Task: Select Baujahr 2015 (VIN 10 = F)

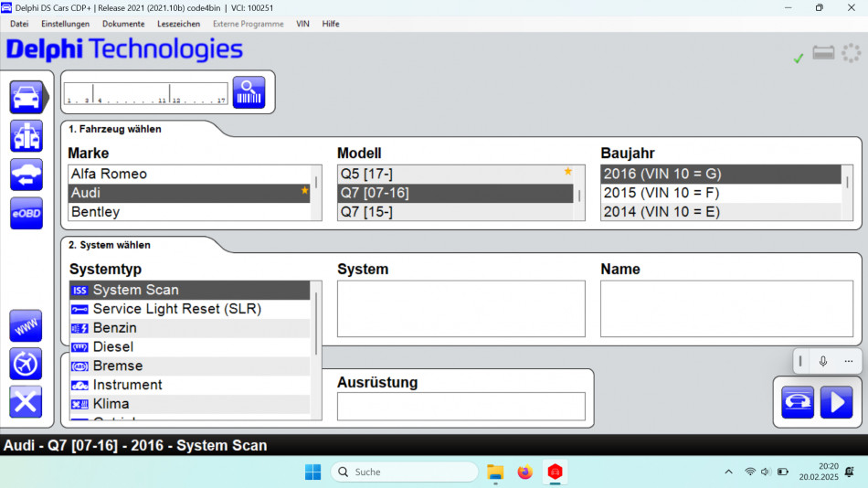Action: click(721, 193)
